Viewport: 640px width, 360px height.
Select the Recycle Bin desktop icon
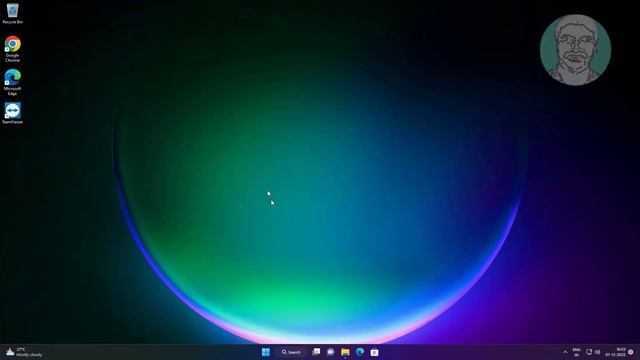coord(12,13)
